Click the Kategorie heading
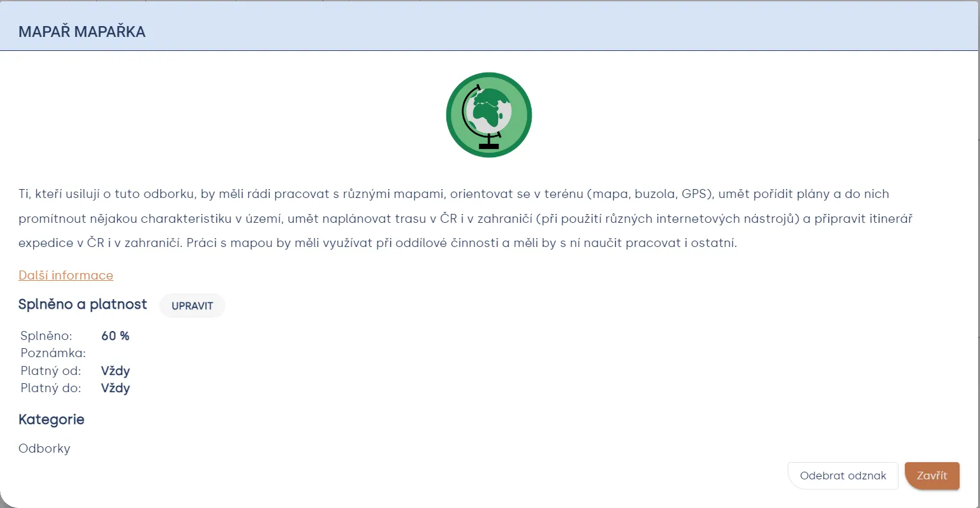Screen dimensions: 980x508 click(52, 420)
